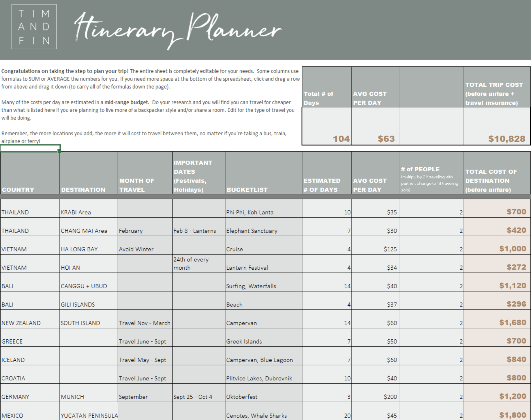Select the $1,680 total cost cell

(x=497, y=319)
